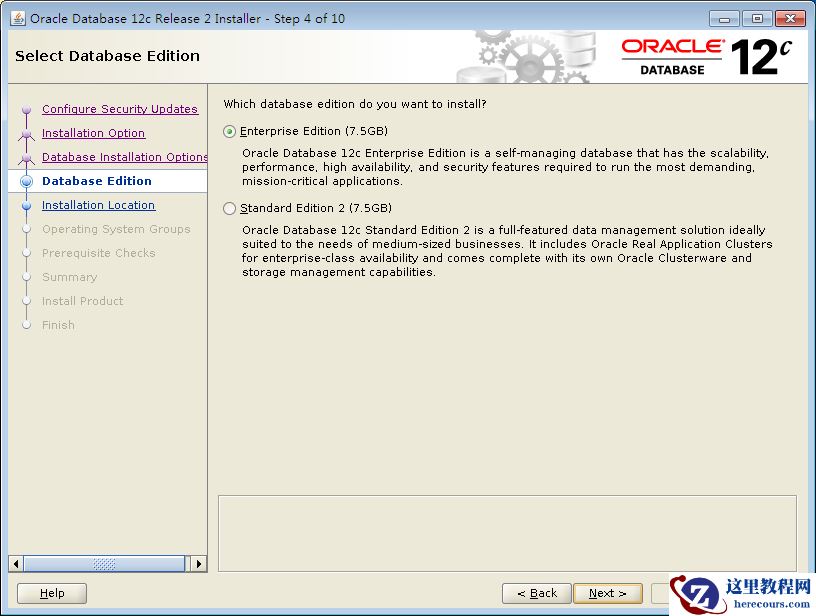Select Standard Edition 2 radio button

coord(229,209)
